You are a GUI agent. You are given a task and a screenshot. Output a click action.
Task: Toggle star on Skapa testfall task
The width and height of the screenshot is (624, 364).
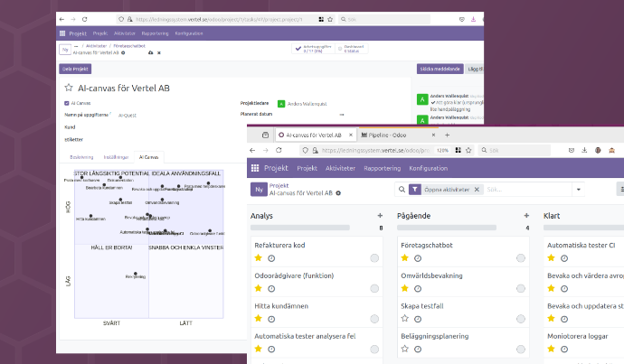(x=405, y=319)
